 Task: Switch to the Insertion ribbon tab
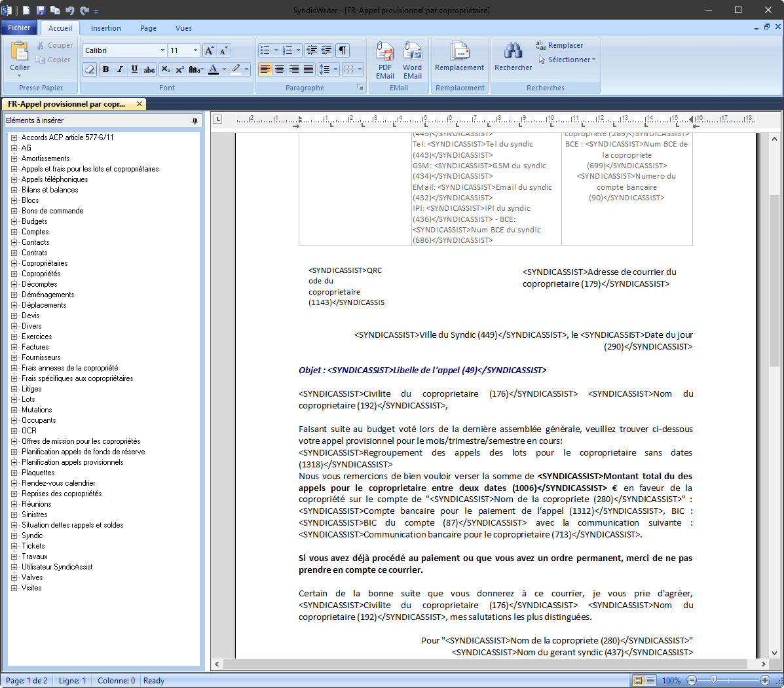pos(106,29)
